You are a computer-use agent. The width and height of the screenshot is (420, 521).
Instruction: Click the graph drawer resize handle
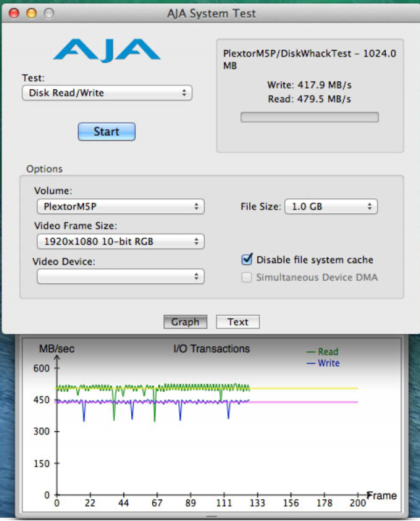211,516
